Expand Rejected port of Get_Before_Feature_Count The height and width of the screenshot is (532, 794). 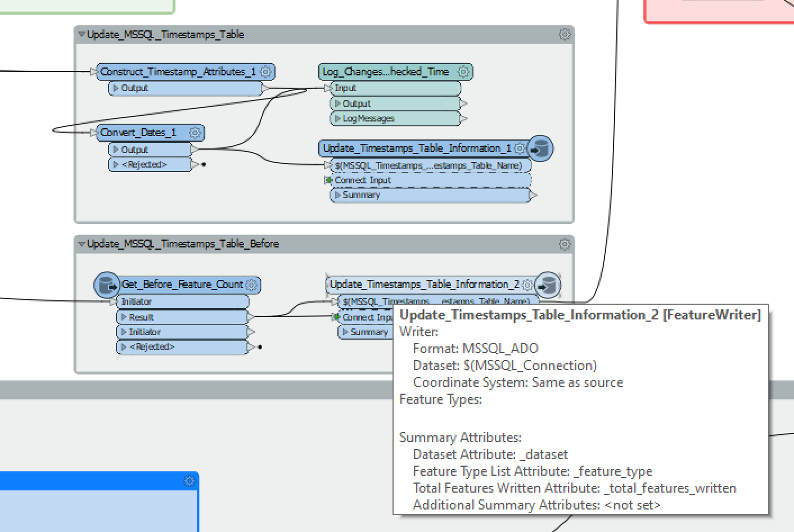tap(124, 347)
